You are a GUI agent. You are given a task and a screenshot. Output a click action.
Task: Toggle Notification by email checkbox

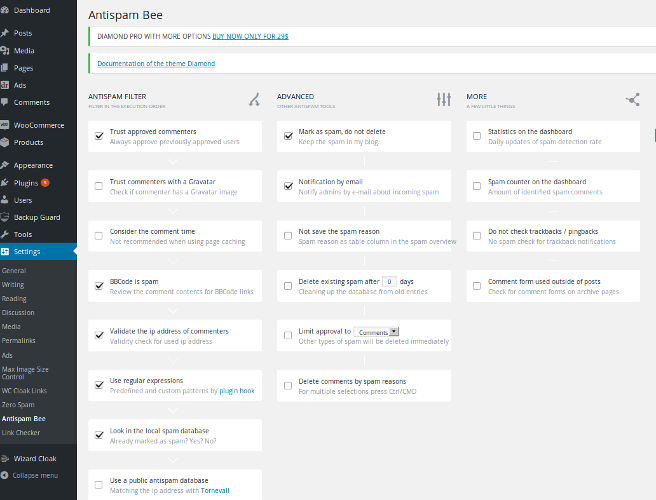point(288,186)
